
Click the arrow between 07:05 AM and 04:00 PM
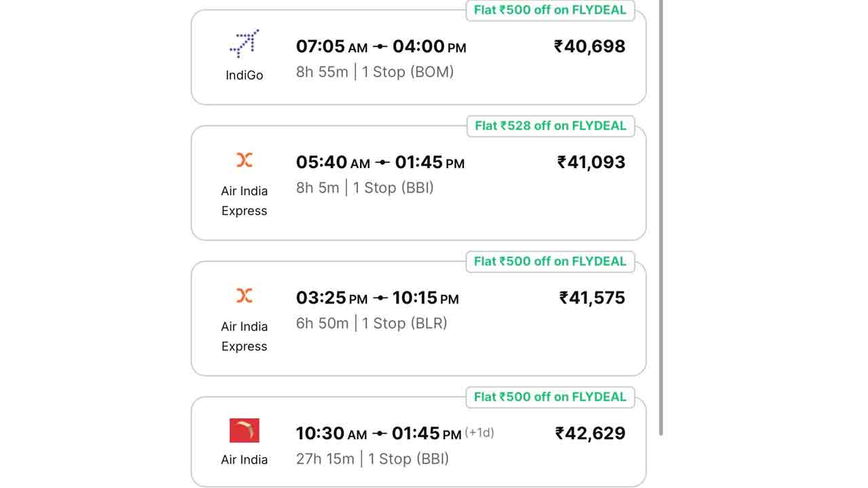(380, 47)
